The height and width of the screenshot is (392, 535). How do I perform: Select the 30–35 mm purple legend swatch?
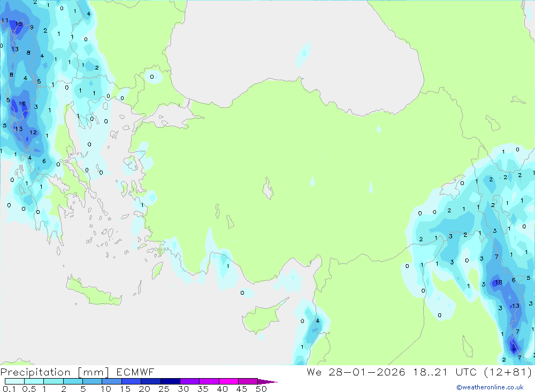tap(190, 381)
